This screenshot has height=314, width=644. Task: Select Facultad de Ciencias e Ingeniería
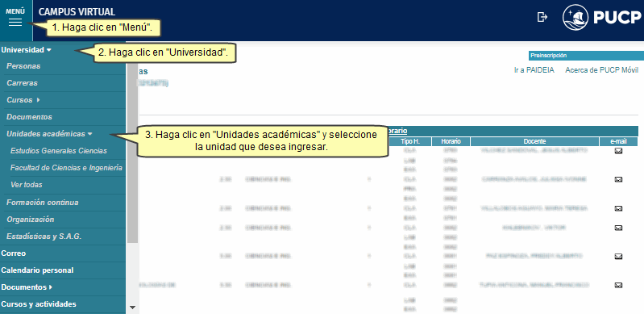[66, 168]
